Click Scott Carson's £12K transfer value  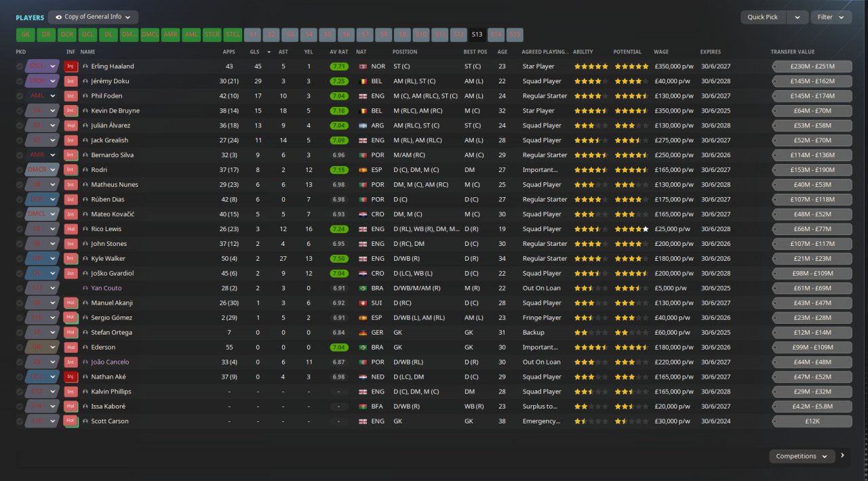coord(812,421)
